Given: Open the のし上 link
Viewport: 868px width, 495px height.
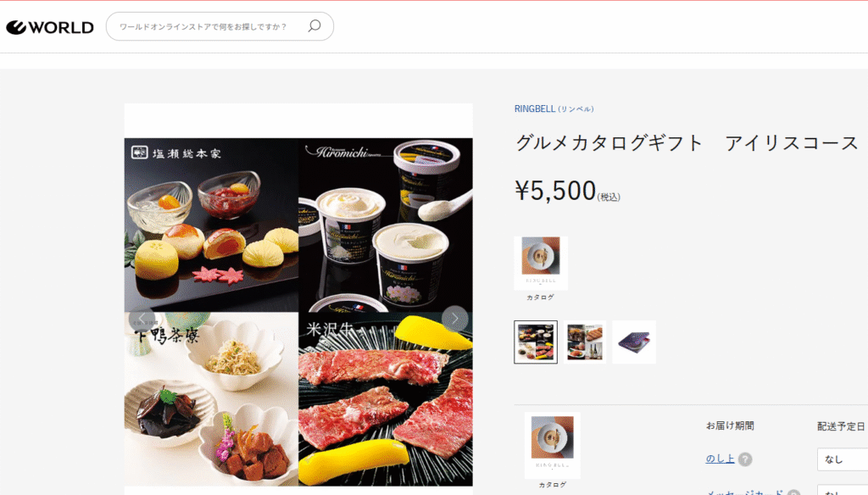Looking at the screenshot, I should [x=720, y=459].
